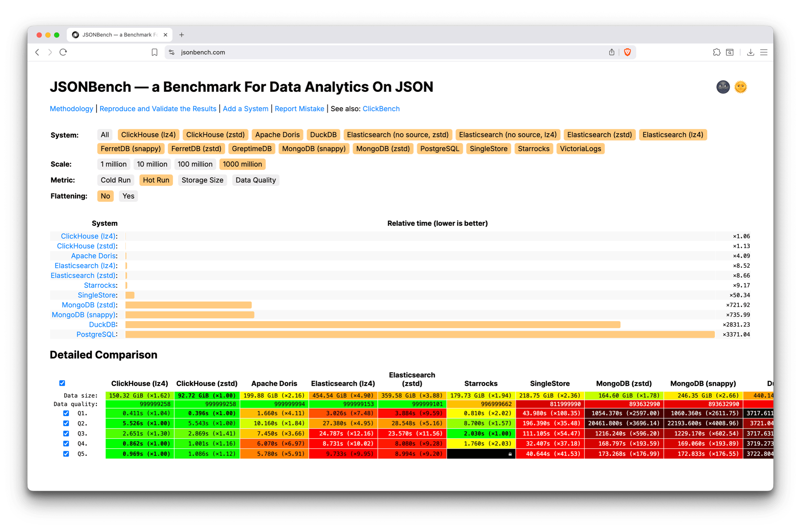This screenshot has width=803, height=532.
Task: Click the share icon in the toolbar
Action: (612, 52)
